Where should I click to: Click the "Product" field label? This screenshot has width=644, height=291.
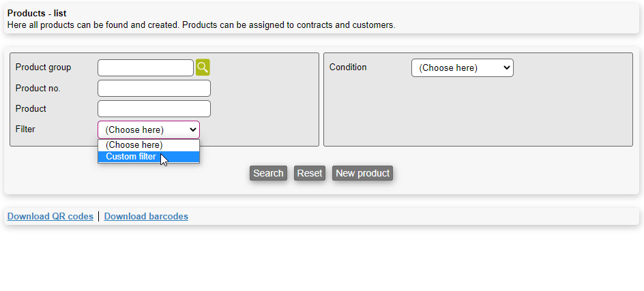31,109
